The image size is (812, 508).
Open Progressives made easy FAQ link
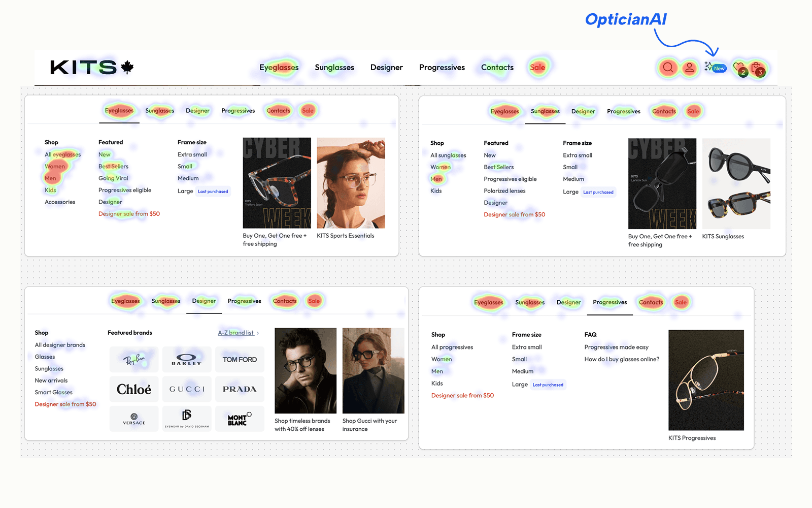616,347
